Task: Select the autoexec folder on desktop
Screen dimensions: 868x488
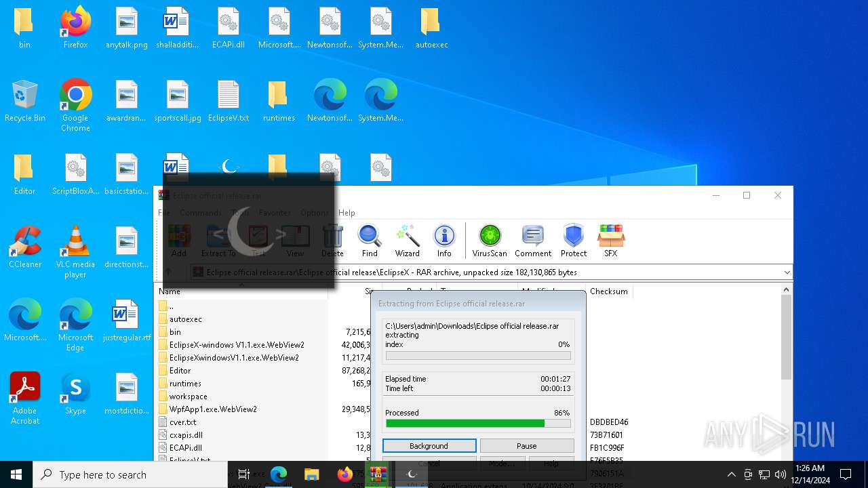Action: [431, 28]
